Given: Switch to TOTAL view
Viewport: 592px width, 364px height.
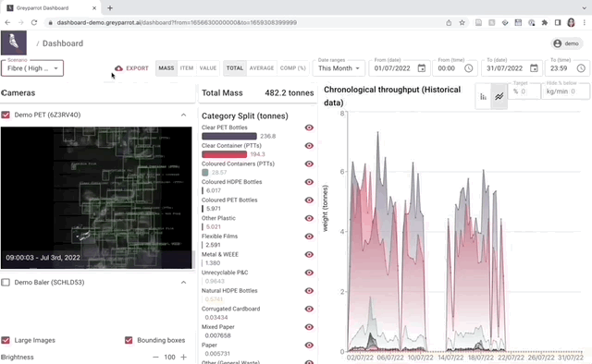Looking at the screenshot, I should click(234, 68).
